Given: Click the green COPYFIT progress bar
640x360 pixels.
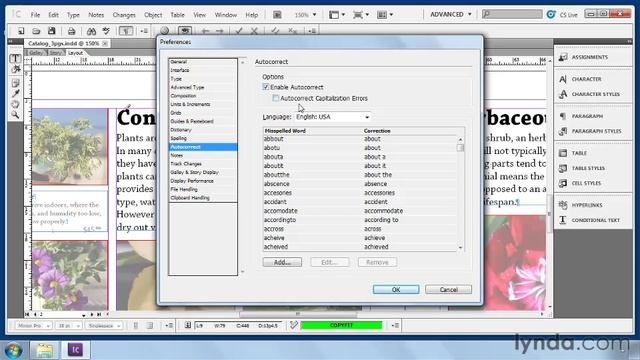Looking at the screenshot, I should pos(341,325).
